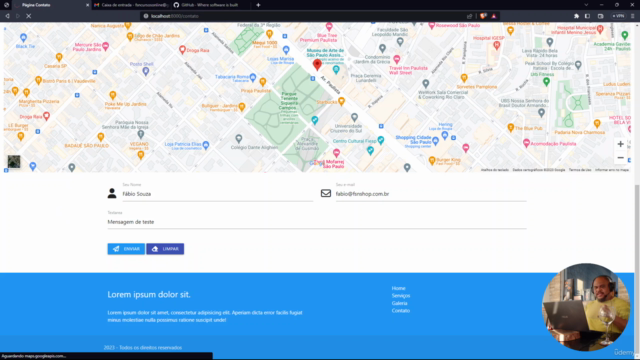This screenshot has height=360, width=640.
Task: Click the Tabacaria Roma map pin
Action: point(253,77)
